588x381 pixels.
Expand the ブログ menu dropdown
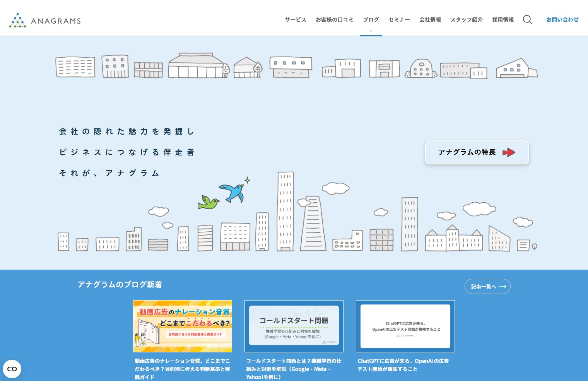pyautogui.click(x=371, y=20)
